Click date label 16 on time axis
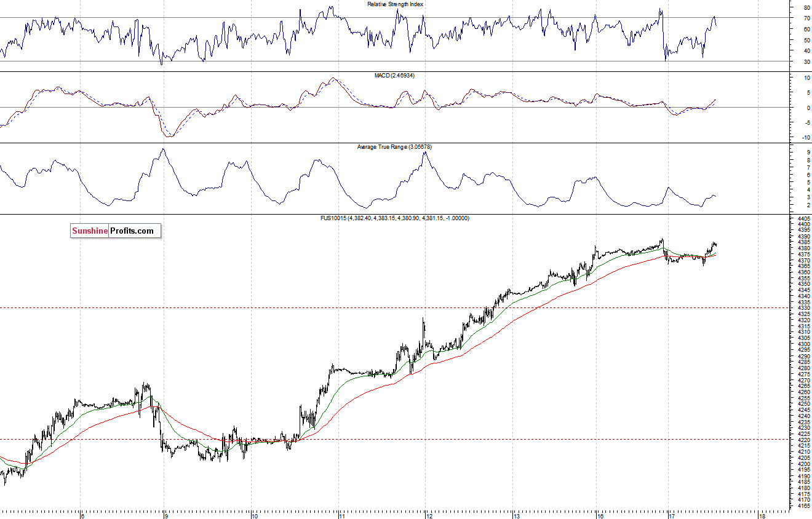Screen dimensions: 812x519 coord(601,515)
